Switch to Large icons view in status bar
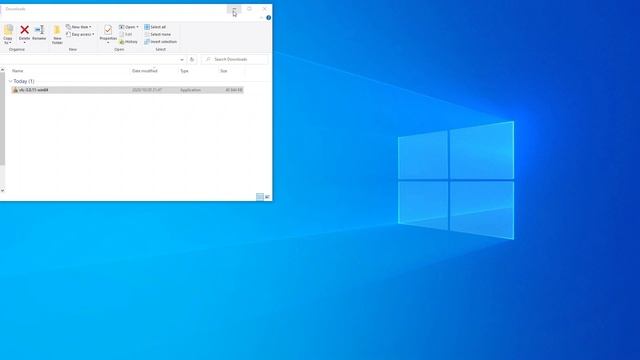Screen dimensions: 640x360 267,197
